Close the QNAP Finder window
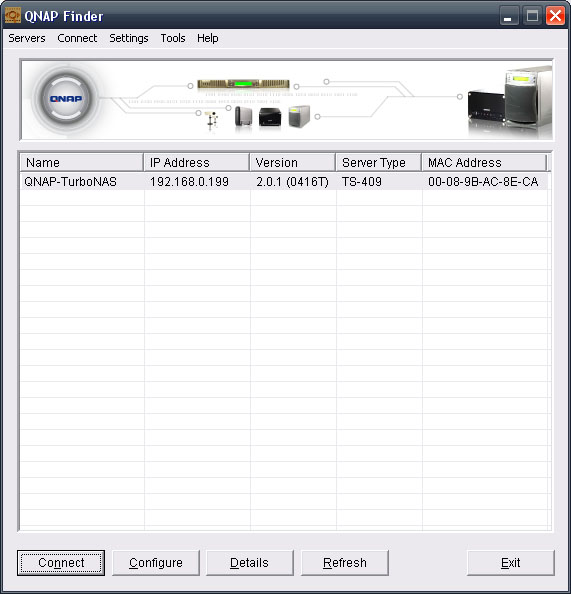Screen dimensions: 571x594 (x=555, y=16)
